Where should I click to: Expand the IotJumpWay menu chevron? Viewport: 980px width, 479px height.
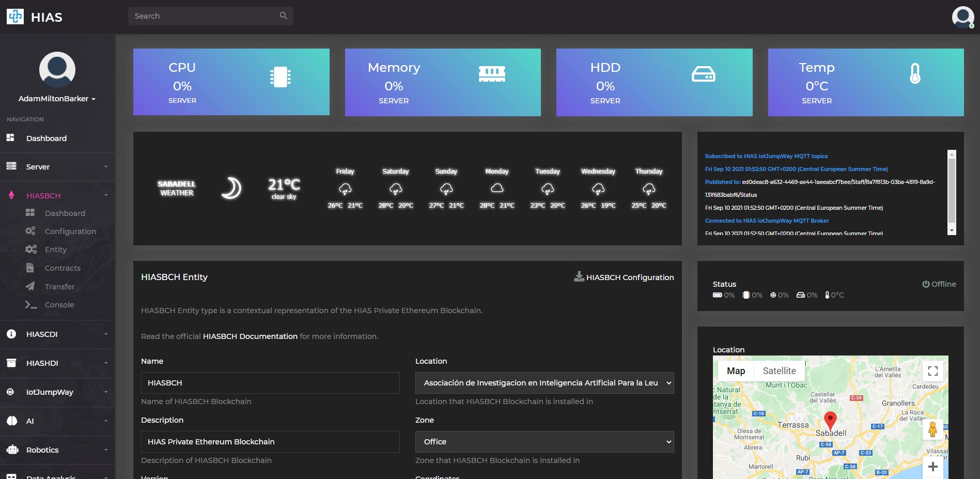106,392
